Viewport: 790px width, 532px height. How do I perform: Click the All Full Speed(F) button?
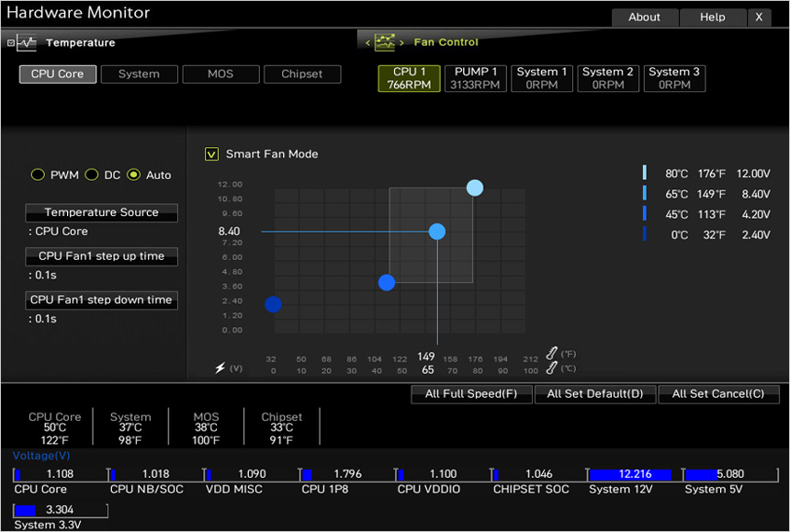471,394
